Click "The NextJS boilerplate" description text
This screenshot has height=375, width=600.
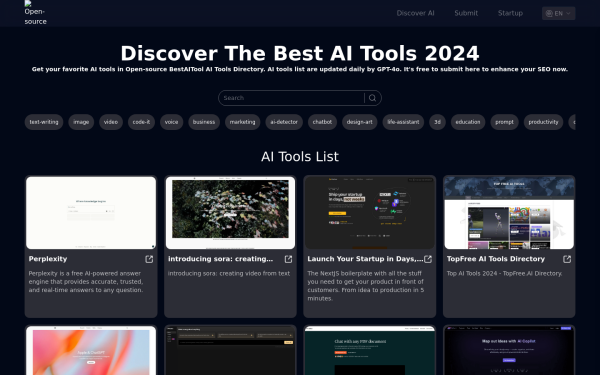365,286
